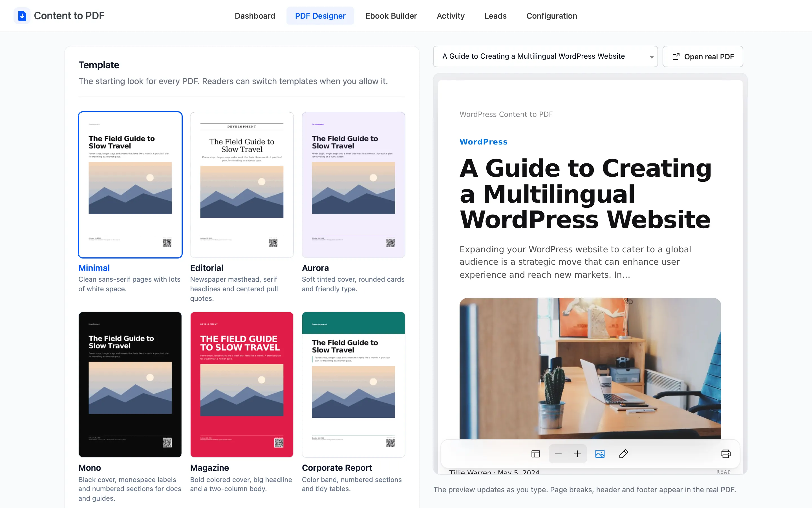Viewport: 812px width, 508px height.
Task: Pick the Mono template thumbnail
Action: coord(130,384)
